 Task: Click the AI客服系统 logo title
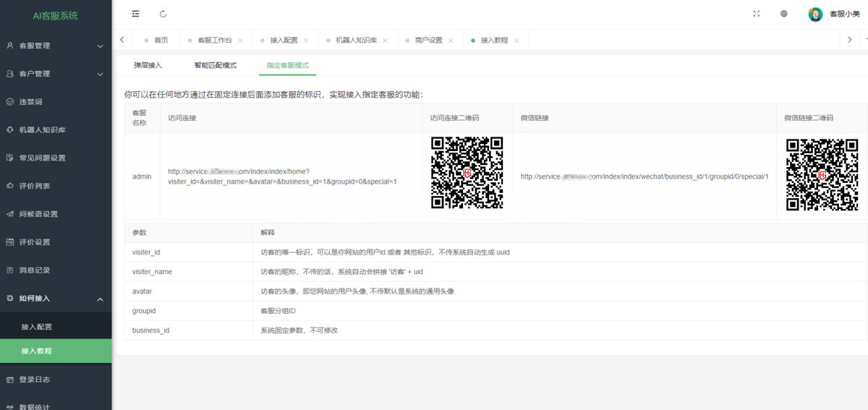click(56, 15)
